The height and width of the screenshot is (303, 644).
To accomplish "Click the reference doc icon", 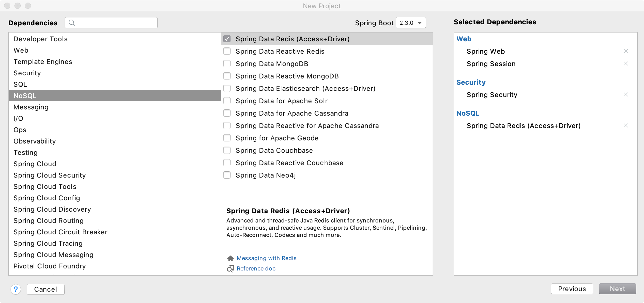I will pos(230,269).
